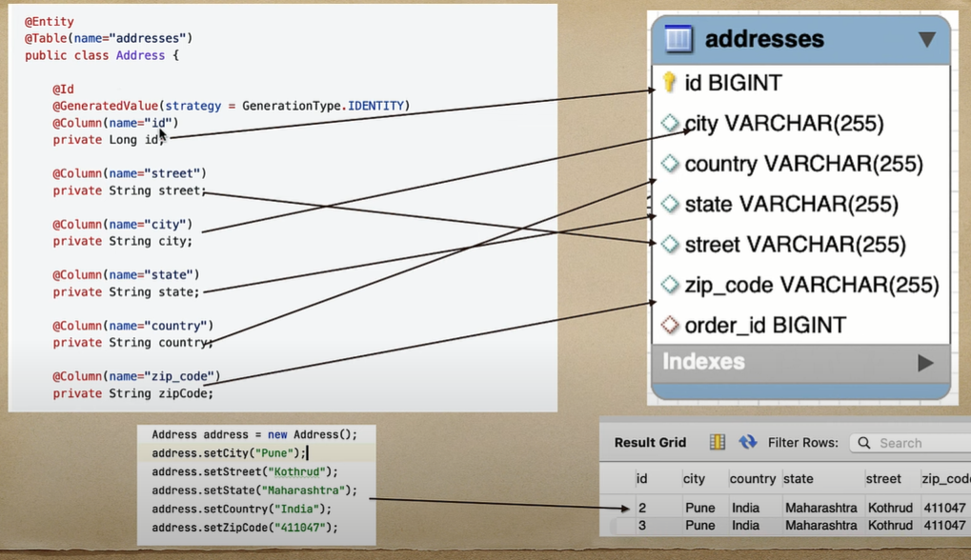Click the city column header in the grid
971x560 pixels.
click(x=695, y=478)
